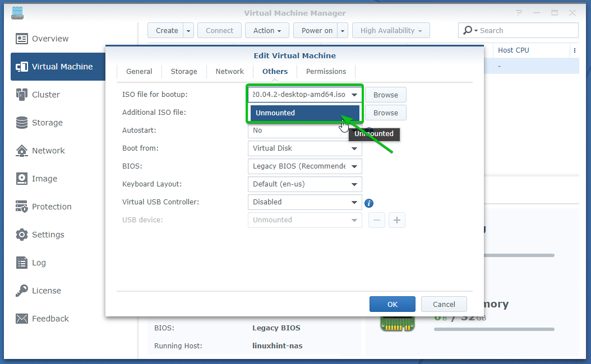Screen dimensions: 591x364
Task: Open the Overview sidebar icon
Action: [22, 39]
